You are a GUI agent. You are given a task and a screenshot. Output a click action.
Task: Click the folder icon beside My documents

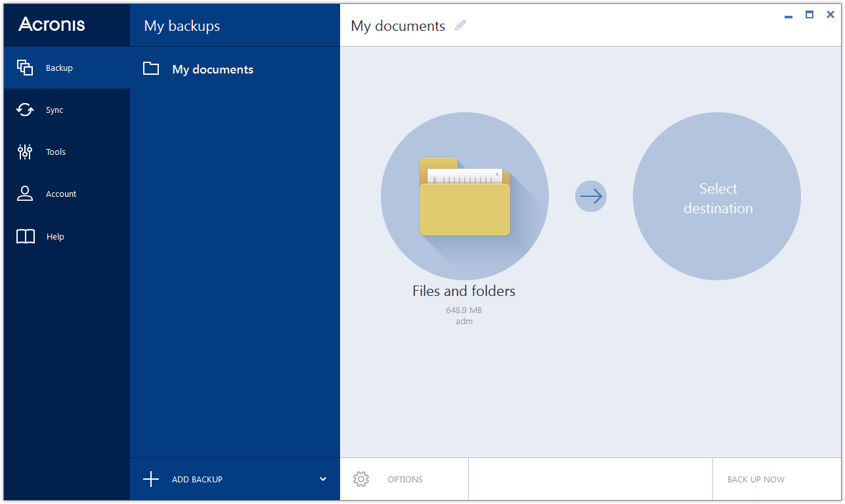[151, 68]
